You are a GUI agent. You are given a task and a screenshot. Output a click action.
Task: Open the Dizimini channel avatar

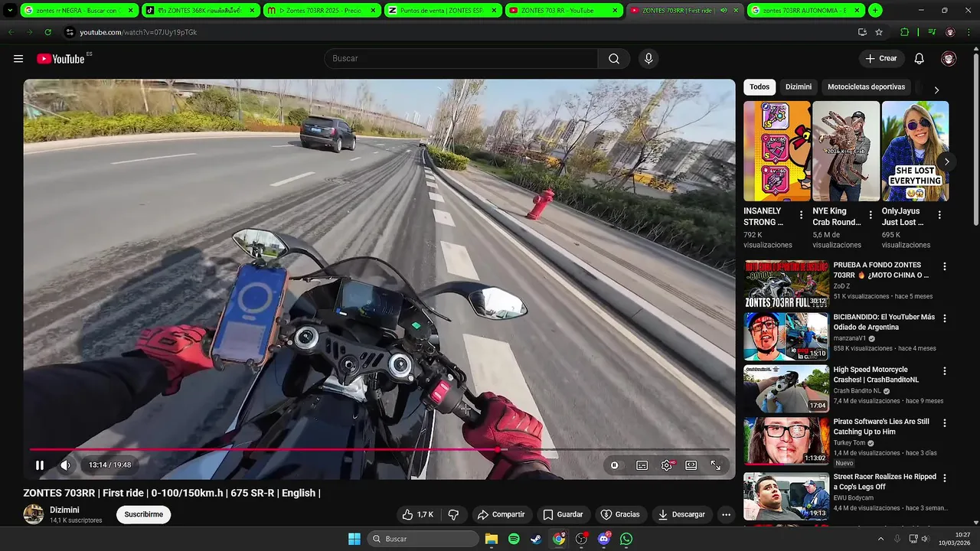point(34,514)
